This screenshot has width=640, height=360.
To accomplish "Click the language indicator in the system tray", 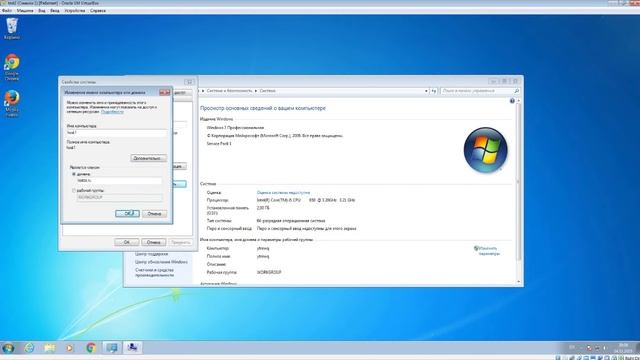I will click(x=572, y=348).
